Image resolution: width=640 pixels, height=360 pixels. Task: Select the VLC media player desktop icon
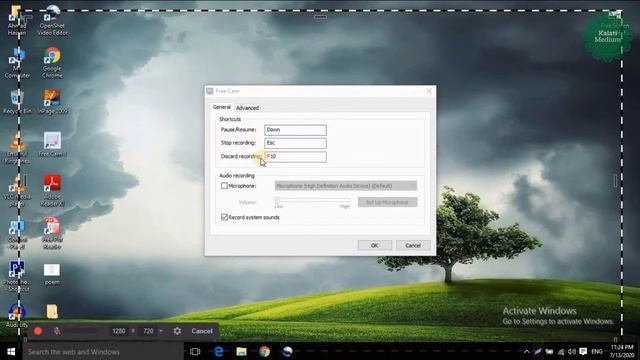[17, 191]
